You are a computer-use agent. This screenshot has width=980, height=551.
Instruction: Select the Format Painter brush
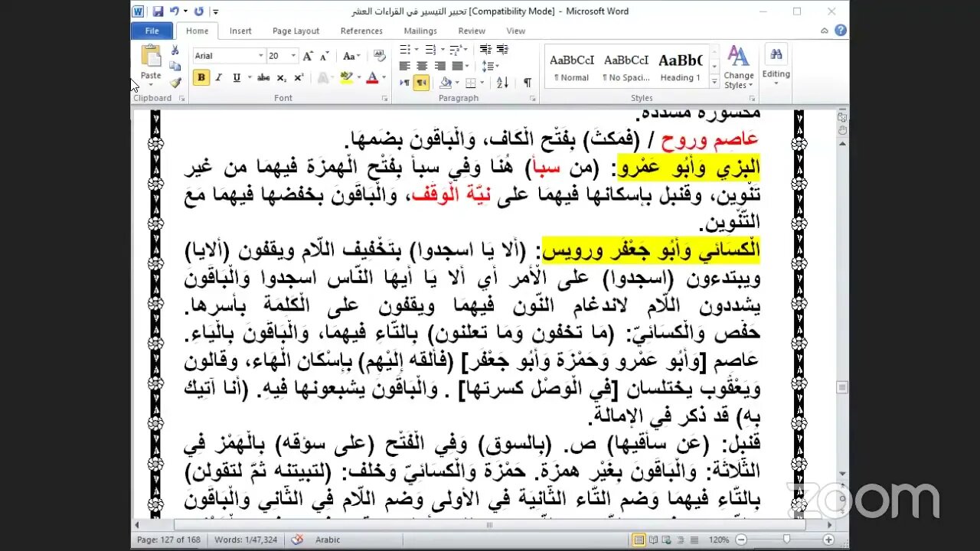coord(175,83)
